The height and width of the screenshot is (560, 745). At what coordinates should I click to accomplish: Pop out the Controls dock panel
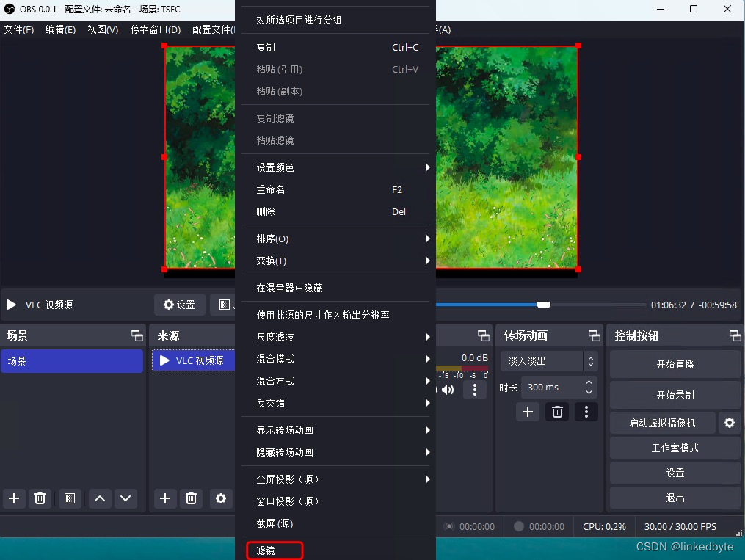coord(735,335)
